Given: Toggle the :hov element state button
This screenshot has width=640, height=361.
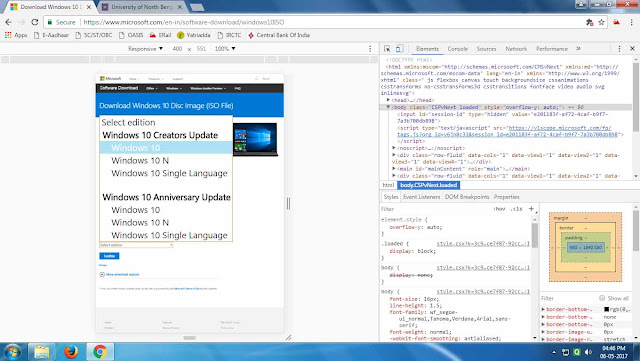Looking at the screenshot, I should tap(499, 209).
